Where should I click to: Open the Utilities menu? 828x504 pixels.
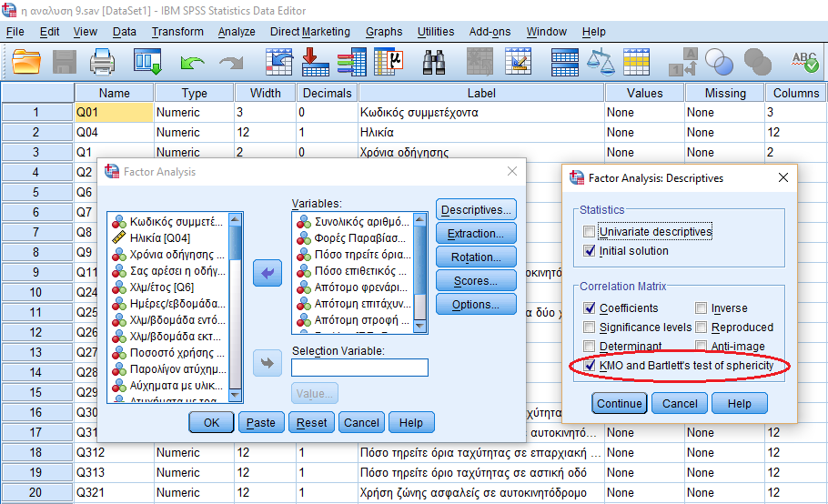coord(436,32)
